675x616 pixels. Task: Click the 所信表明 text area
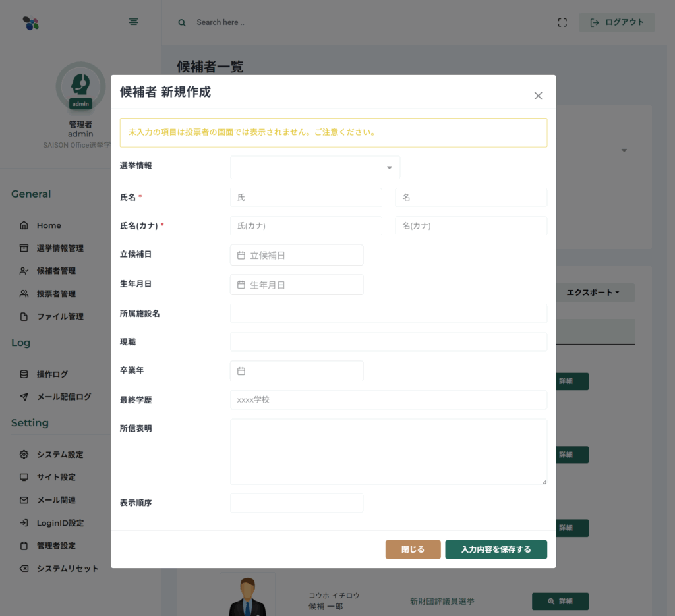pyautogui.click(x=388, y=452)
